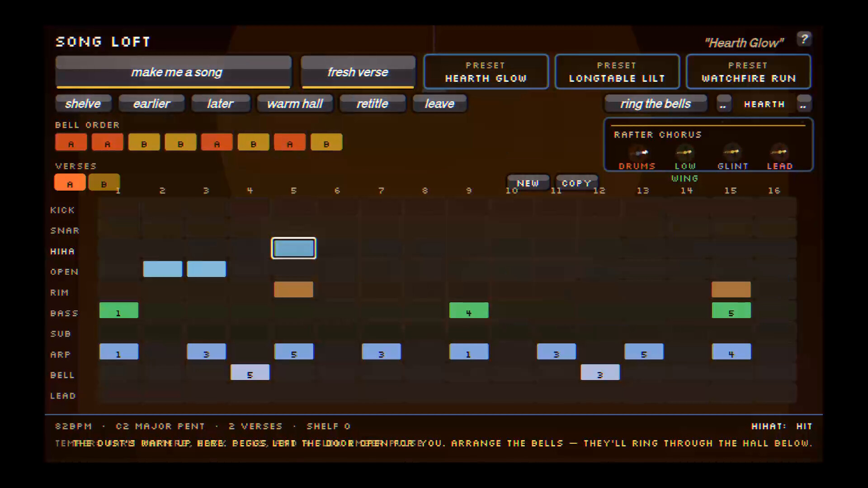This screenshot has width=868, height=488.
Task: Click next arrow right of HEARTH
Action: pos(803,103)
